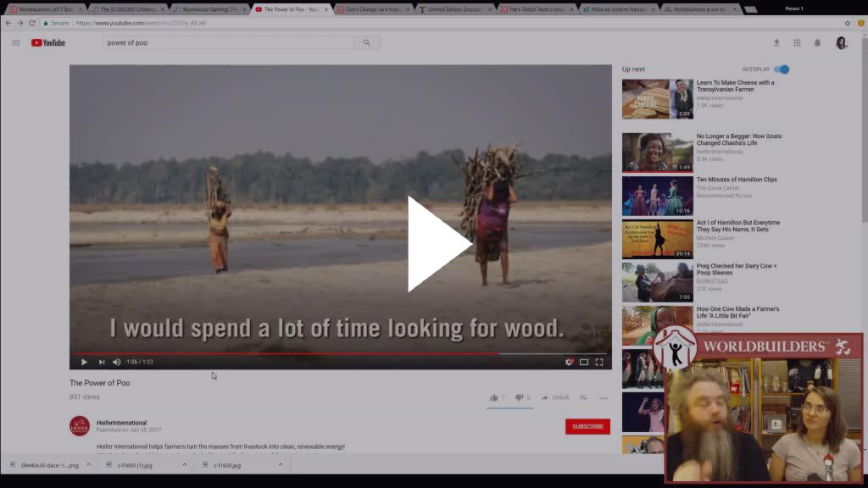868x488 pixels.
Task: Expand options for s-l1600 (1).jpg download
Action: pyautogui.click(x=184, y=465)
